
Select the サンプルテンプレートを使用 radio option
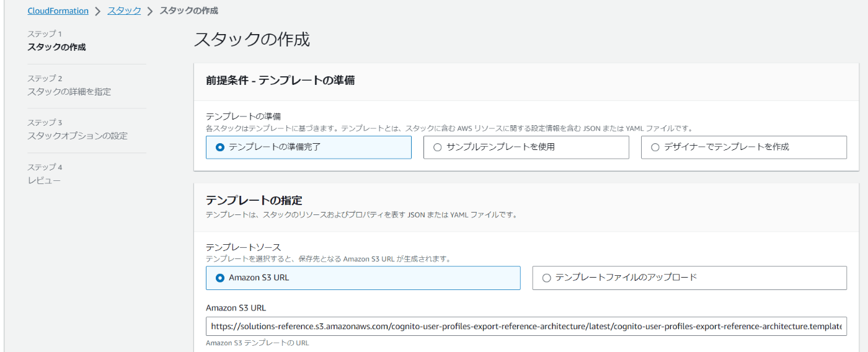coord(526,147)
